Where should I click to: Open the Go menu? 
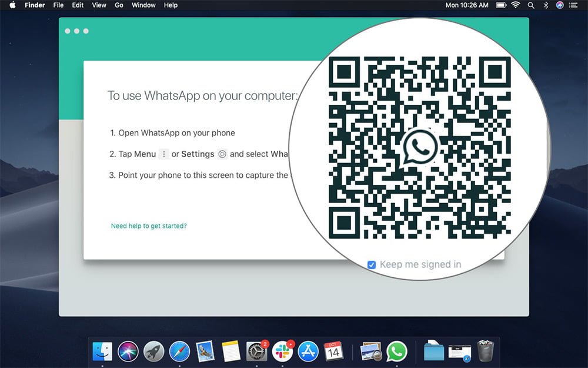pyautogui.click(x=119, y=5)
